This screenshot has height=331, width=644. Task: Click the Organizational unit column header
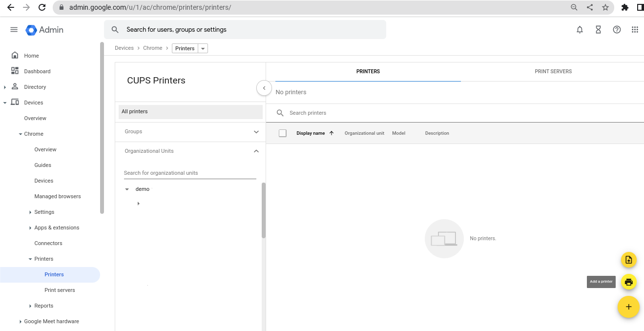364,133
